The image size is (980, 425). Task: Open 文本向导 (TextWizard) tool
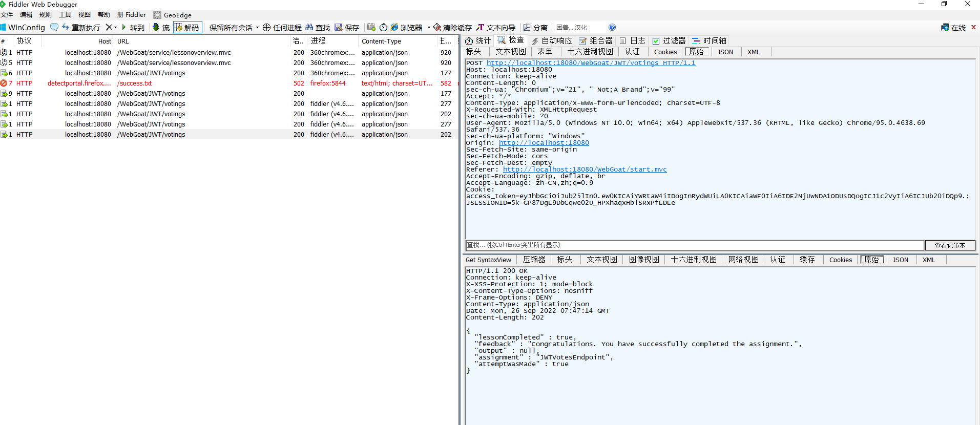[x=495, y=27]
